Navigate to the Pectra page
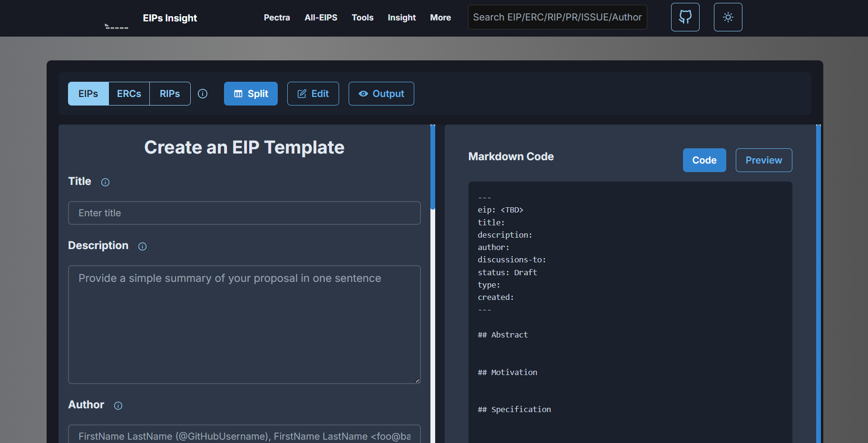This screenshot has height=443, width=868. pyautogui.click(x=277, y=18)
